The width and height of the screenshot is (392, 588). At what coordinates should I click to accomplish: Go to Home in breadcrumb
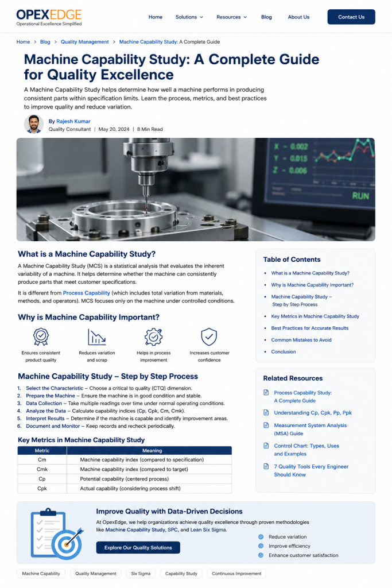tap(23, 41)
